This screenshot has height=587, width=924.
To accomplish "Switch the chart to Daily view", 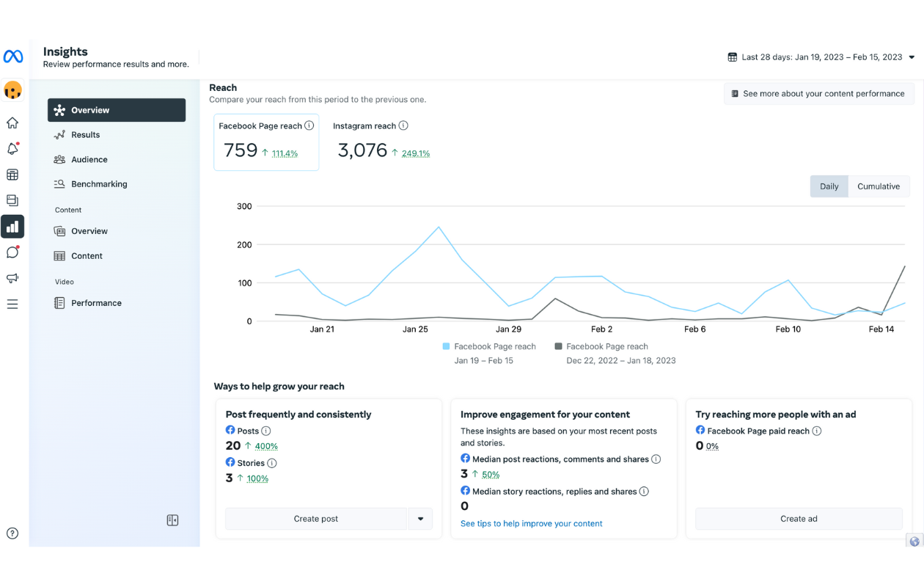I will coord(829,186).
